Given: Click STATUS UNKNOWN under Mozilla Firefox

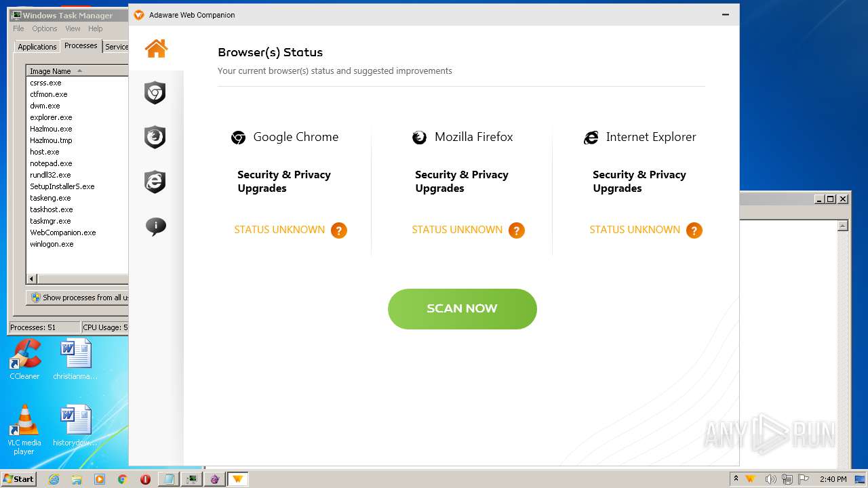Looking at the screenshot, I should point(457,230).
